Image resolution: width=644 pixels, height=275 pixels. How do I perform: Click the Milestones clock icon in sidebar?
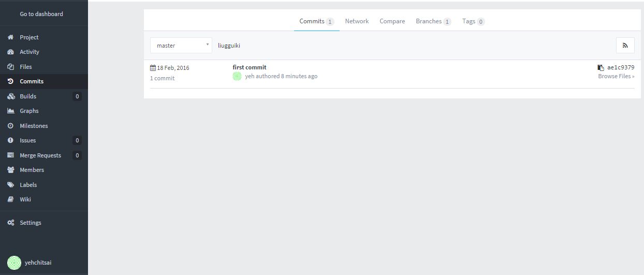pos(10,126)
